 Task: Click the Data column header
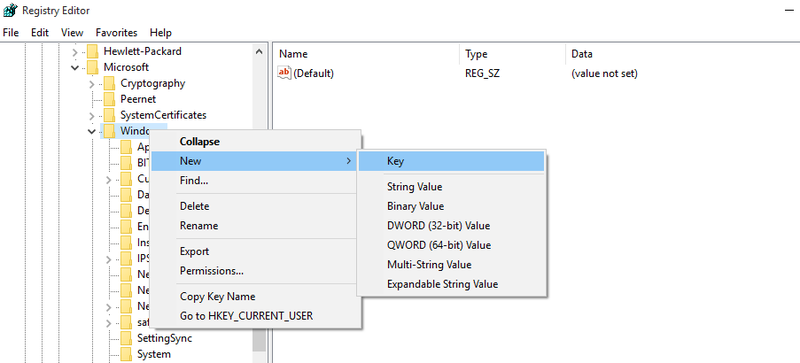(683, 54)
